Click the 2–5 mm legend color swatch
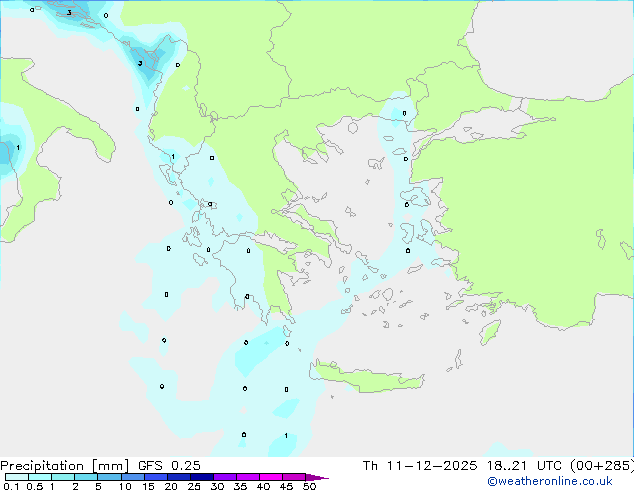Viewport: 634px width, 490px height. click(x=86, y=477)
